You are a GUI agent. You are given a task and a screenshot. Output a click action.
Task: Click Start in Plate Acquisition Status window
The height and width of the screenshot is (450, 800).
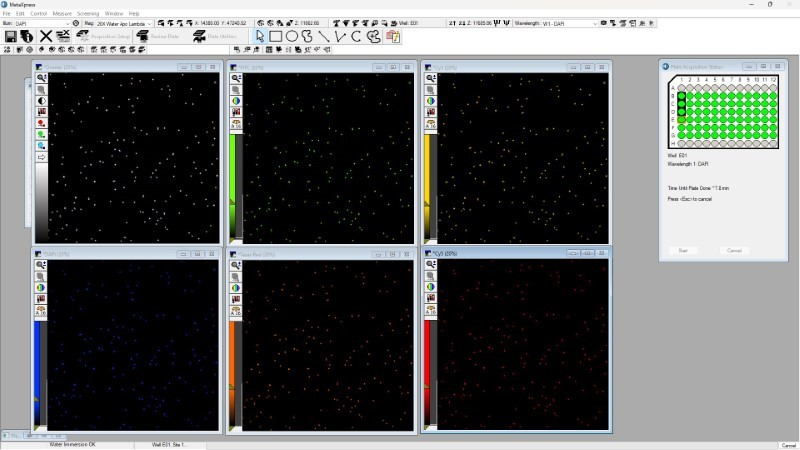click(683, 251)
